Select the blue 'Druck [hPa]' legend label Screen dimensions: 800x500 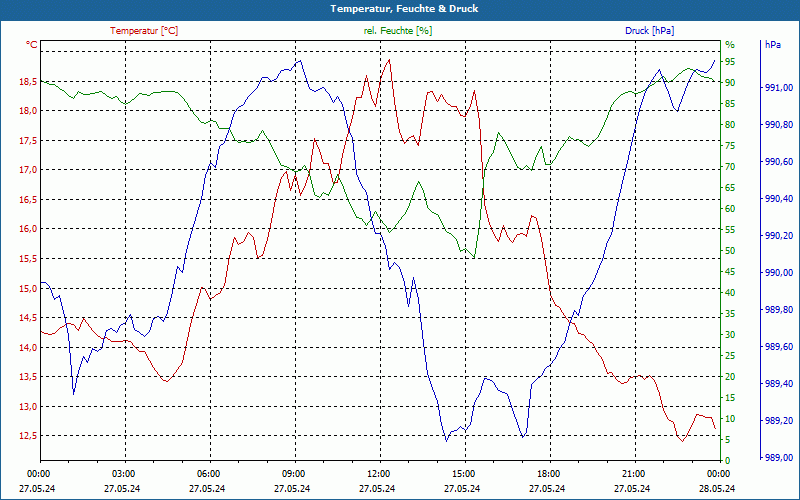click(649, 31)
